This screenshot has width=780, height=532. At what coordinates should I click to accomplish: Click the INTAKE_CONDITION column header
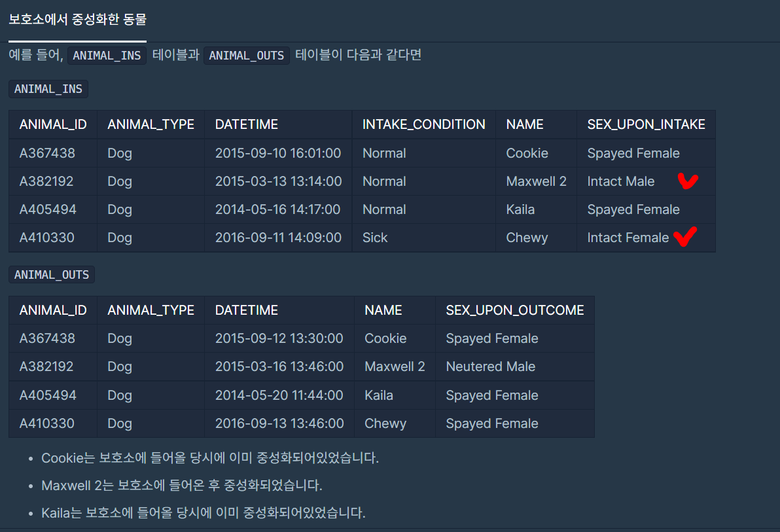[424, 124]
